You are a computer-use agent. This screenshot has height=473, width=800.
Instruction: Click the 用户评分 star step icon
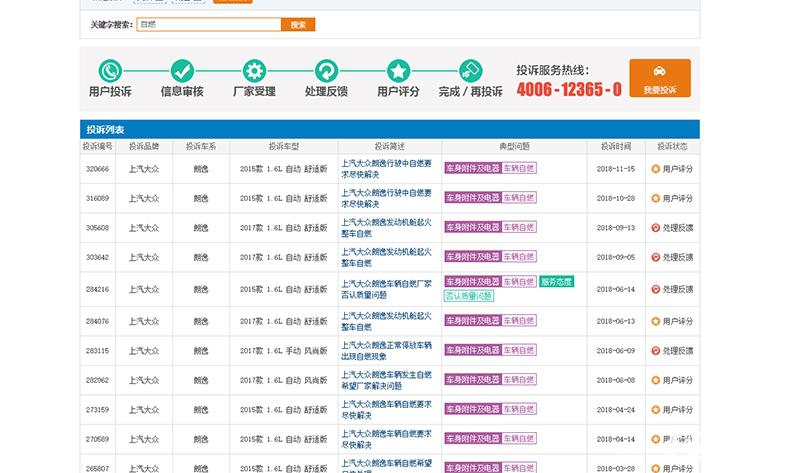click(398, 71)
